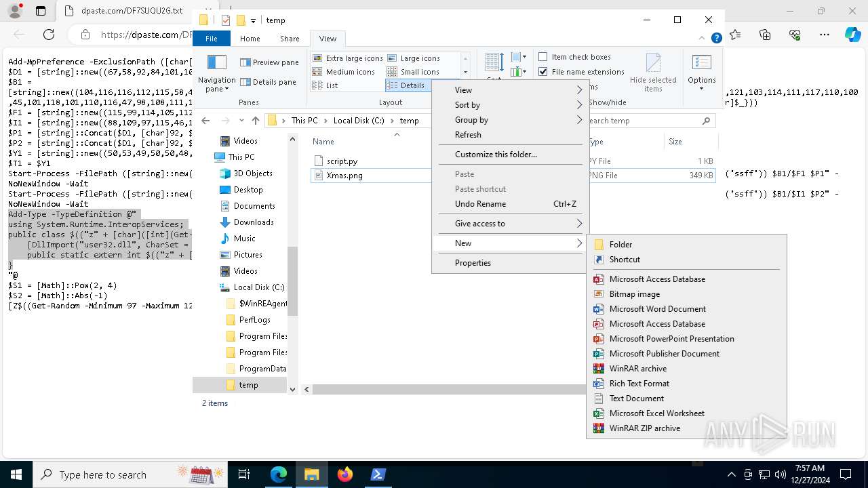Open Edge Copilot icon

coord(853,35)
